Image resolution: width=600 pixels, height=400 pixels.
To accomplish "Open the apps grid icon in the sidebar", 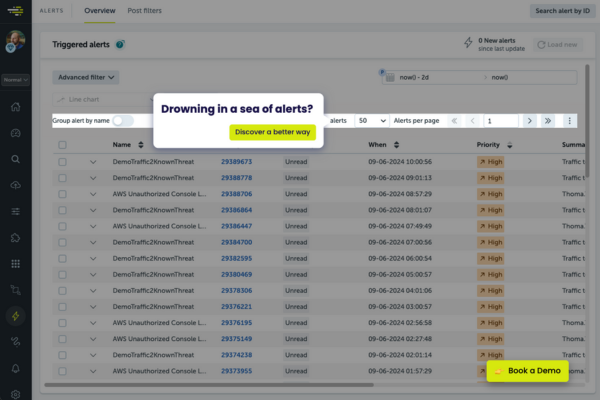I will pos(15,264).
